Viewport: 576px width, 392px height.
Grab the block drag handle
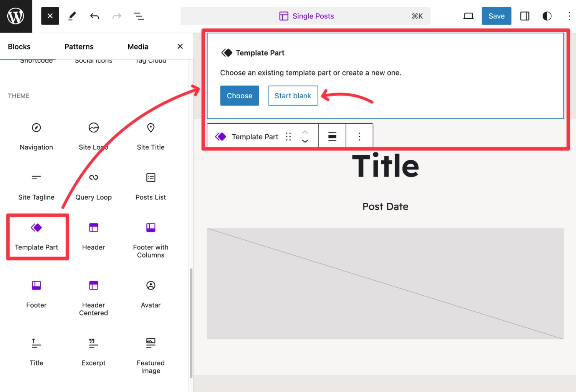click(288, 137)
